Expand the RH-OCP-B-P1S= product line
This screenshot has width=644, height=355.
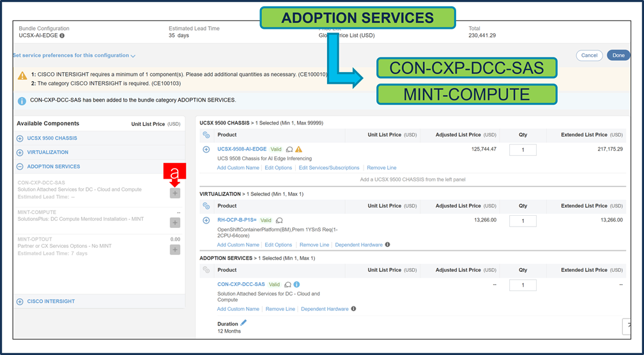(x=206, y=220)
